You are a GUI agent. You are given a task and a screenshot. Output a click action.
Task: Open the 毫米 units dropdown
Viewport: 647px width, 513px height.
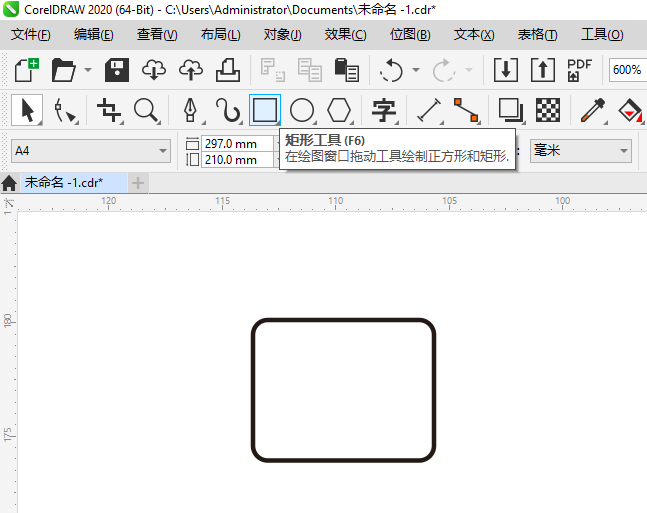point(581,151)
